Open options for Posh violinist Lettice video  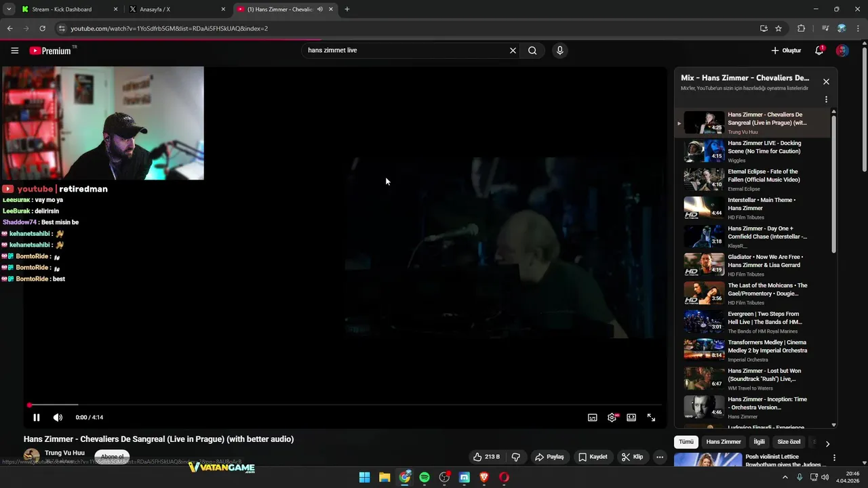(834, 457)
